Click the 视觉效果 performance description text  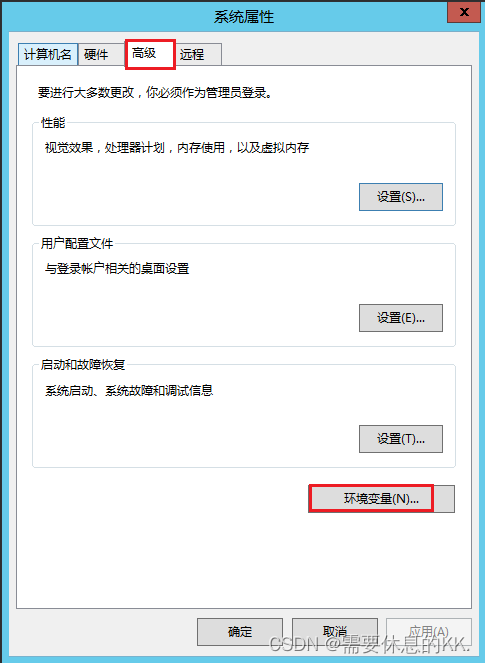tap(177, 148)
